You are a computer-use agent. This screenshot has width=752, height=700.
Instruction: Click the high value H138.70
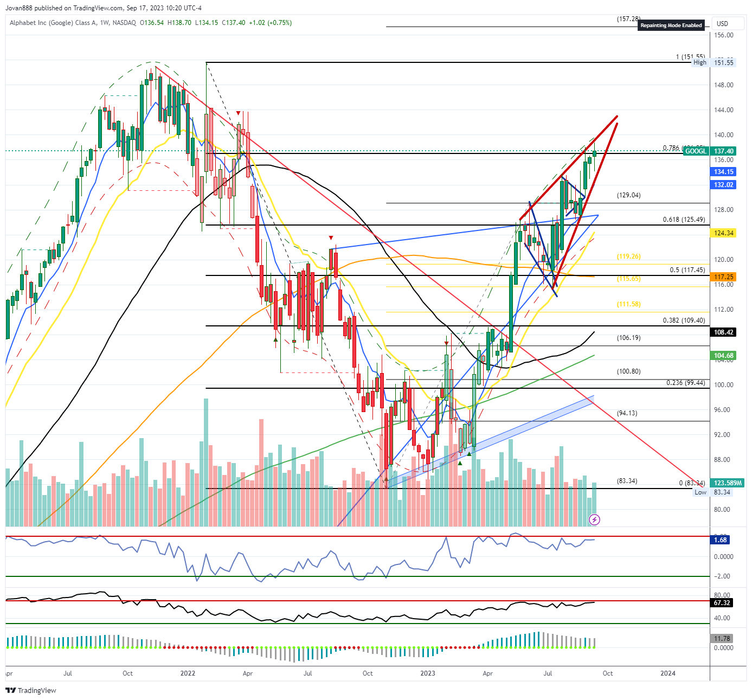pyautogui.click(x=179, y=23)
